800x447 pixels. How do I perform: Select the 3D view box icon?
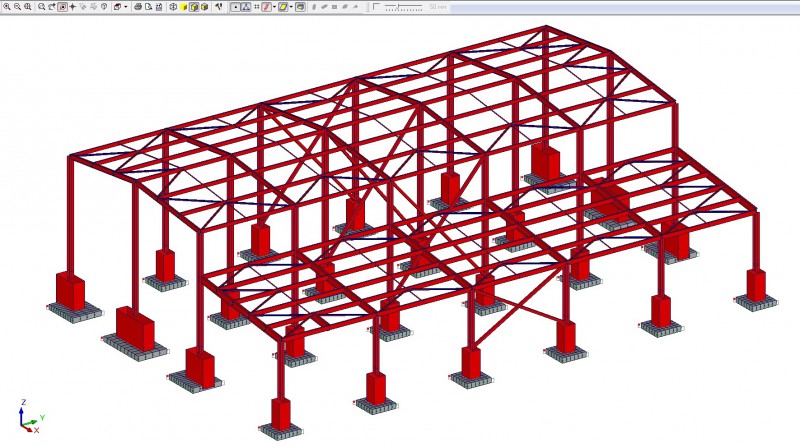tap(117, 7)
